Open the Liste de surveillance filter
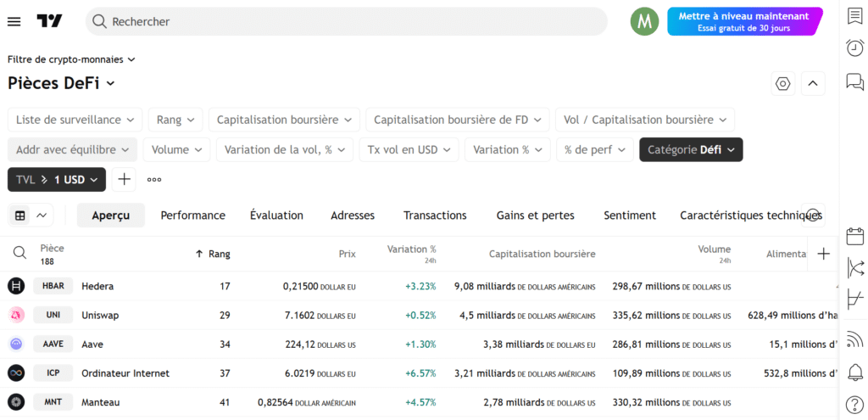Image resolution: width=868 pixels, height=420 pixels. click(x=75, y=120)
